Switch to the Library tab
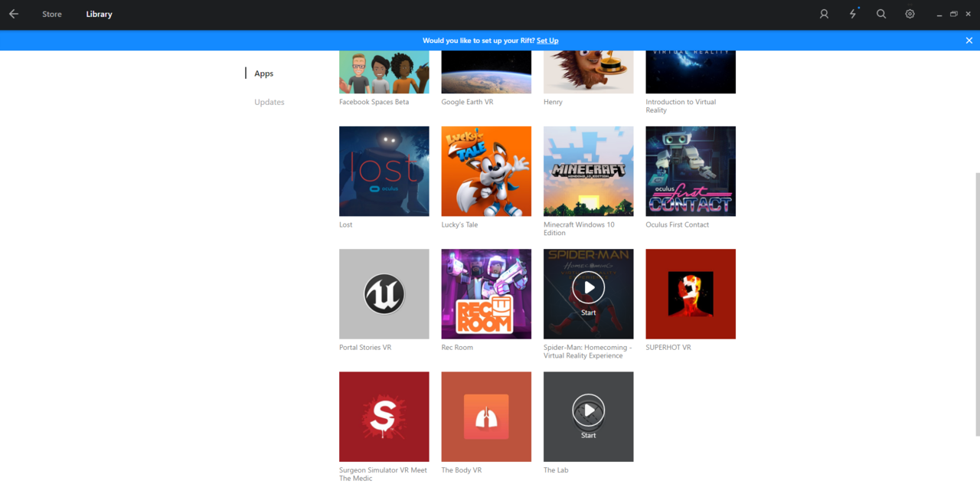The image size is (980, 494). [99, 15]
